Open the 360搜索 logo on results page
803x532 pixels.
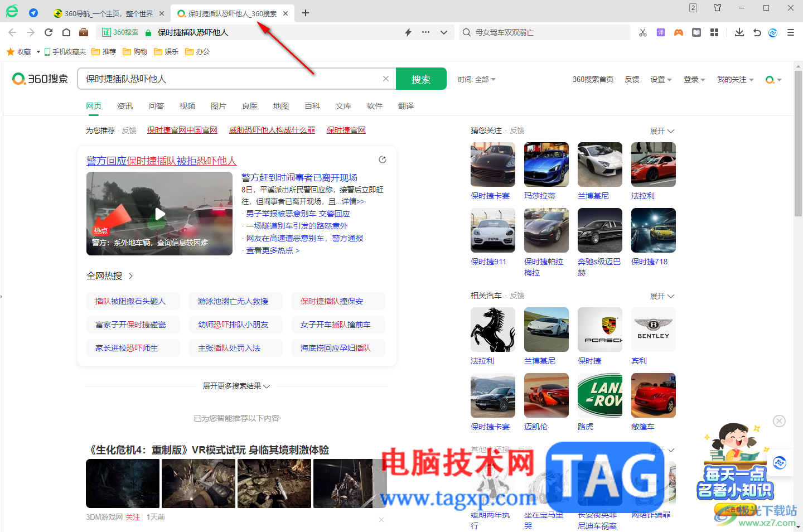pos(40,79)
